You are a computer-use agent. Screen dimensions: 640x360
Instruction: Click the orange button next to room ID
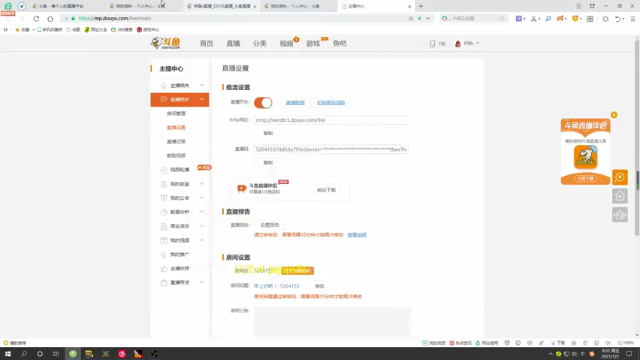click(298, 271)
